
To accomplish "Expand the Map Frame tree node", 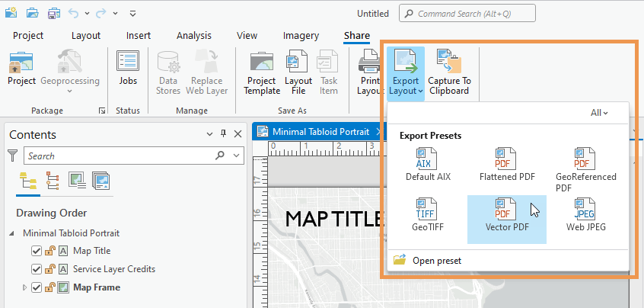I will click(24, 287).
